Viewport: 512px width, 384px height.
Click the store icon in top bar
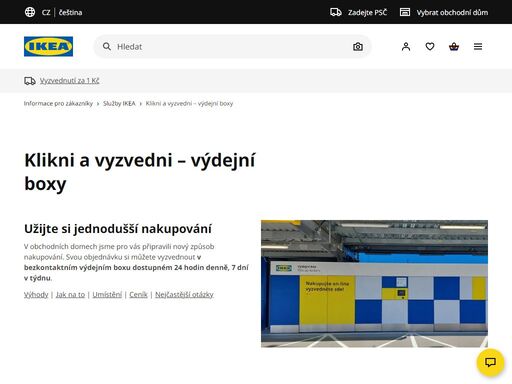coord(405,12)
